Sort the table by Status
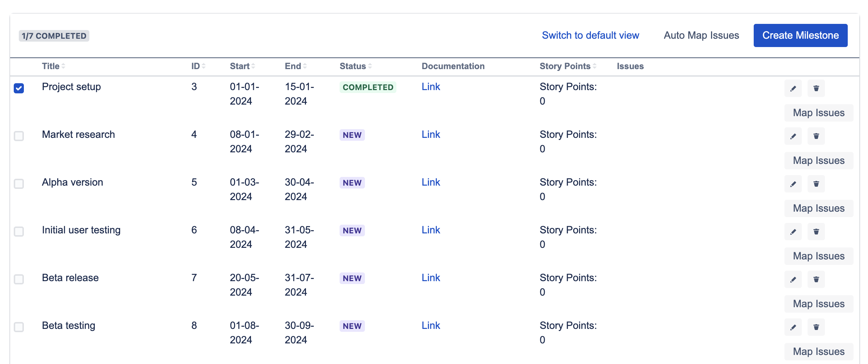The width and height of the screenshot is (868, 364). (354, 66)
